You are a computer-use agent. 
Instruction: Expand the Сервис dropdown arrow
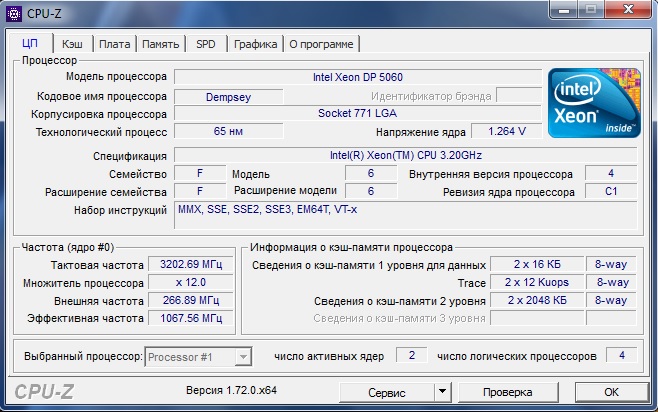[x=441, y=391]
